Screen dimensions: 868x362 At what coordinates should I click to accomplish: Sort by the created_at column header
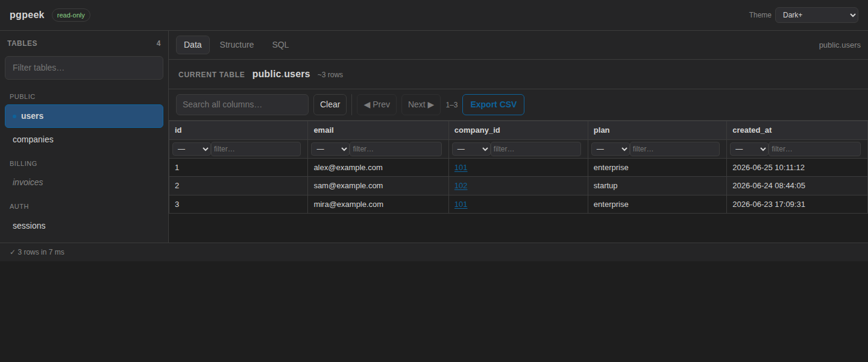click(x=797, y=130)
